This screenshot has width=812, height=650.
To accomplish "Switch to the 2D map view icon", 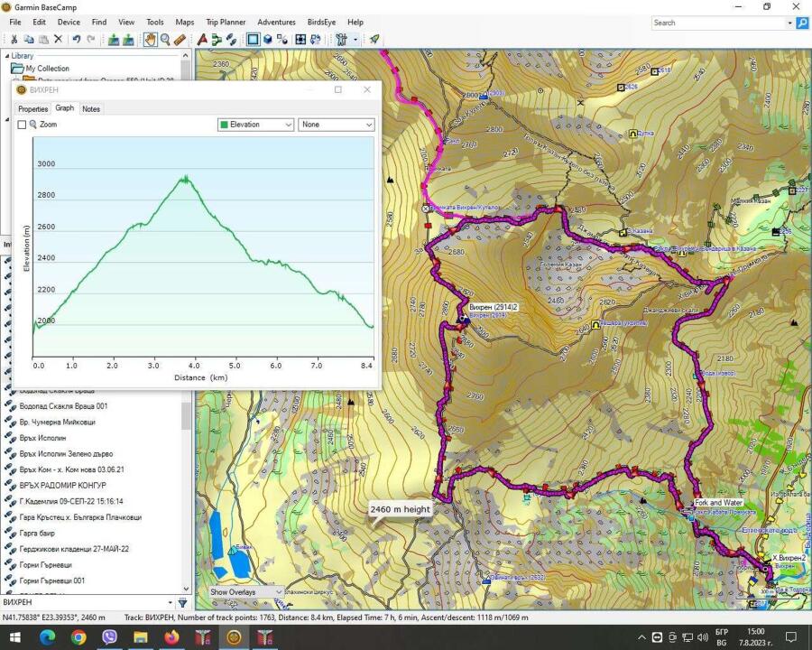I will (x=253, y=40).
